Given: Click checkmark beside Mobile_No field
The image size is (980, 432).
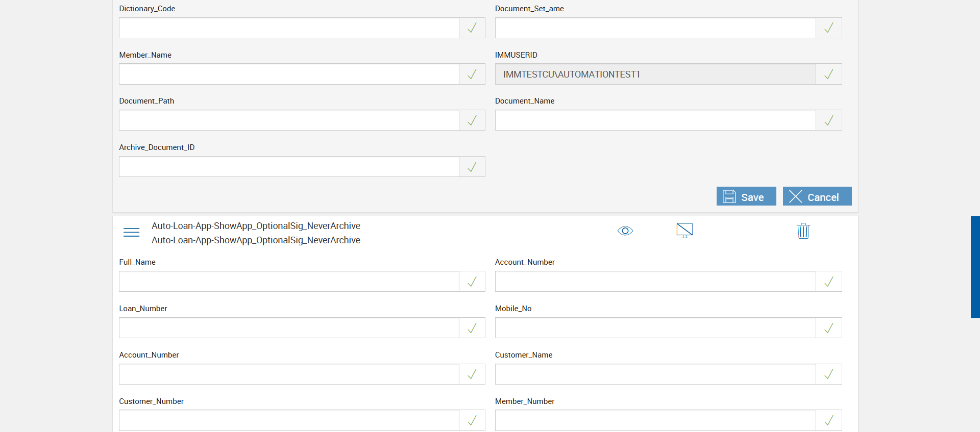Looking at the screenshot, I should 828,328.
